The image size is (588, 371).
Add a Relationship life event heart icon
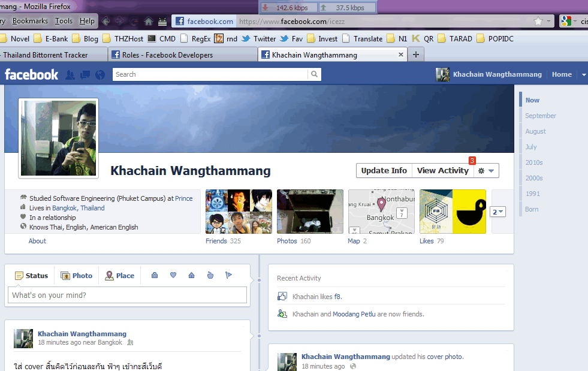[173, 275]
